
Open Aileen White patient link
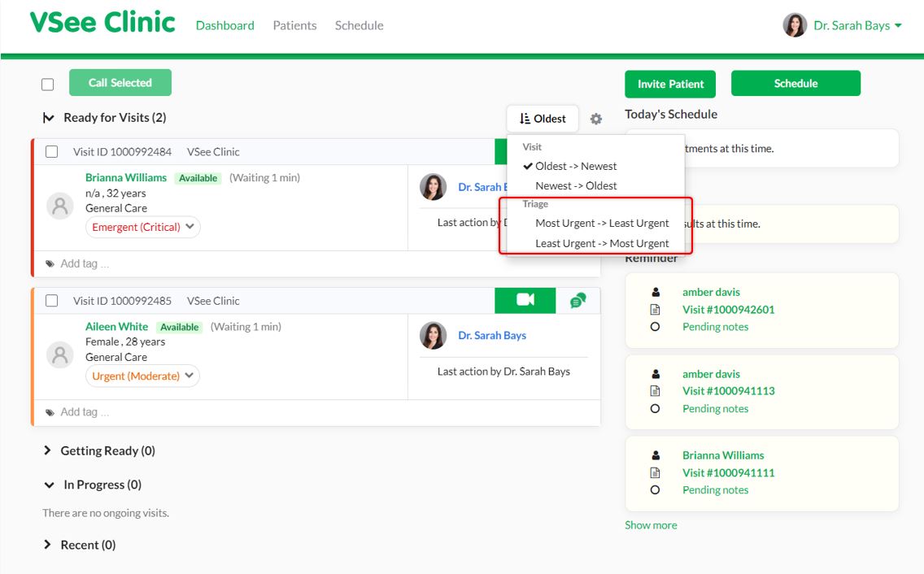pos(116,327)
